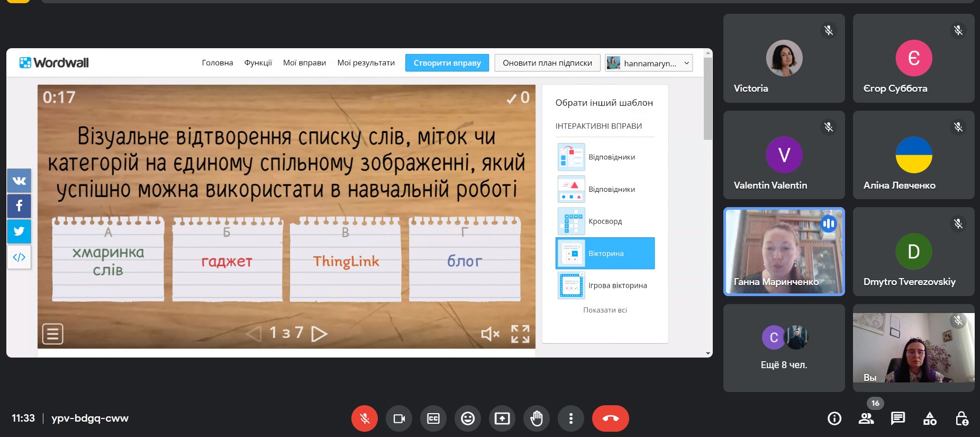Image resolution: width=980 pixels, height=437 pixels.
Task: Share the activity on Facebook
Action: pos(19,206)
